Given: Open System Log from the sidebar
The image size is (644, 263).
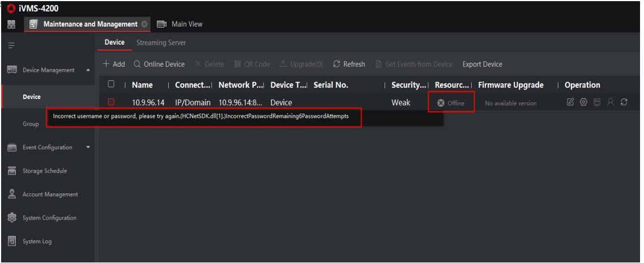Looking at the screenshot, I should pos(37,242).
